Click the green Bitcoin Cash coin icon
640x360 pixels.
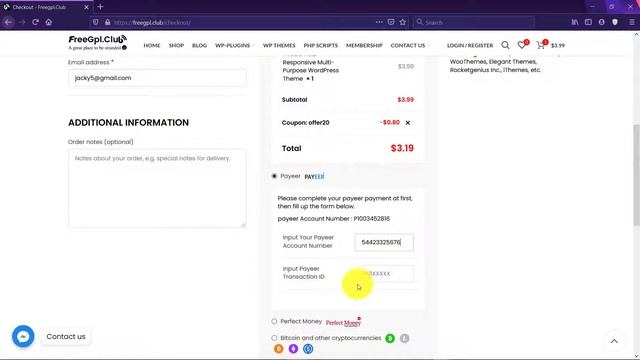390,338
